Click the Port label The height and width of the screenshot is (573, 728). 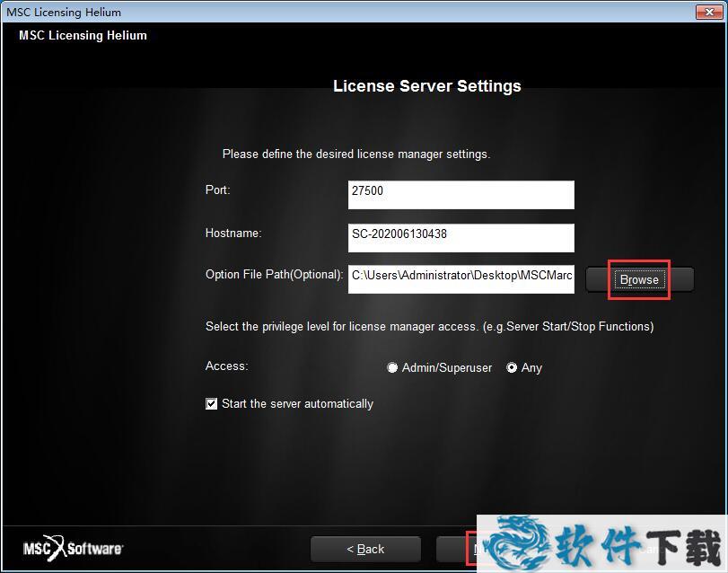click(x=217, y=190)
